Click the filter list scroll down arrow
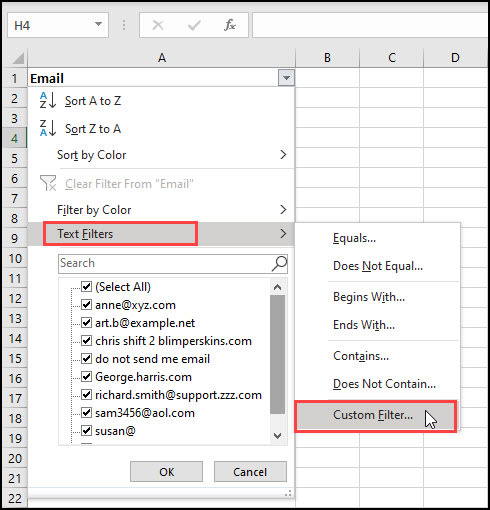Viewport: 490px width, 510px height. pos(277,436)
